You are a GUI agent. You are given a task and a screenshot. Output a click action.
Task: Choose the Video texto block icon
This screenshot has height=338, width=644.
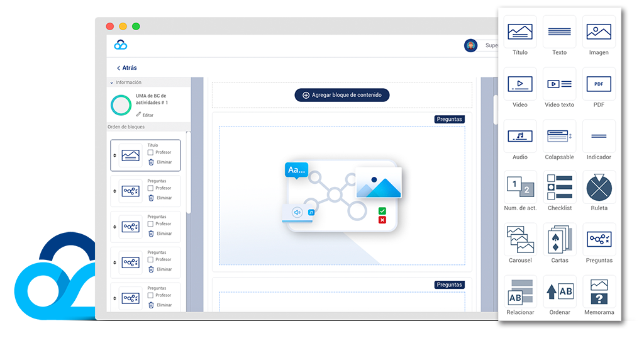[x=559, y=84]
